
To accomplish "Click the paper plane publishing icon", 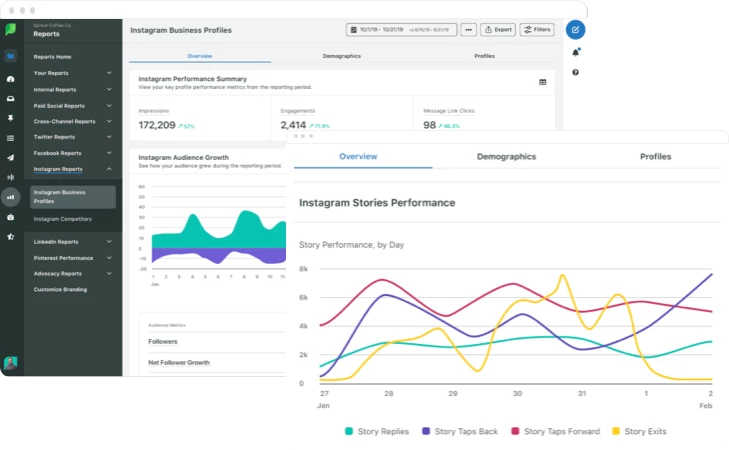I will [10, 157].
